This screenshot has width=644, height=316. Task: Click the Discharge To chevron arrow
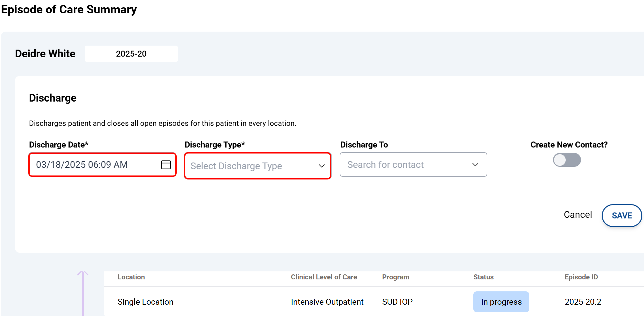tap(475, 164)
